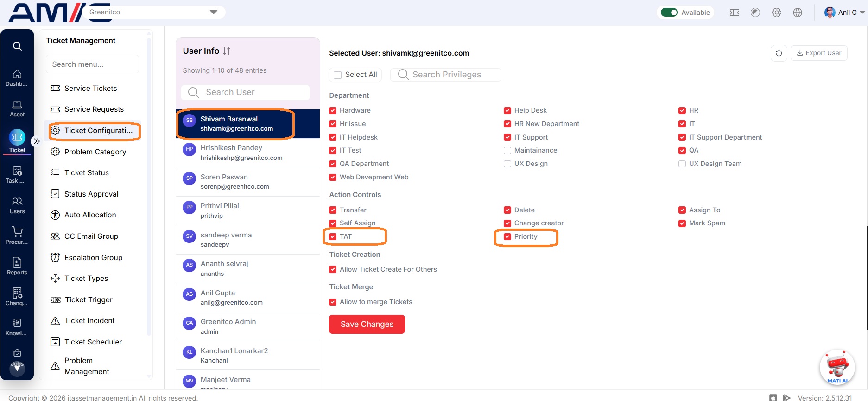The height and width of the screenshot is (401, 868).
Task: Uncheck the TAT action control
Action: tap(333, 236)
